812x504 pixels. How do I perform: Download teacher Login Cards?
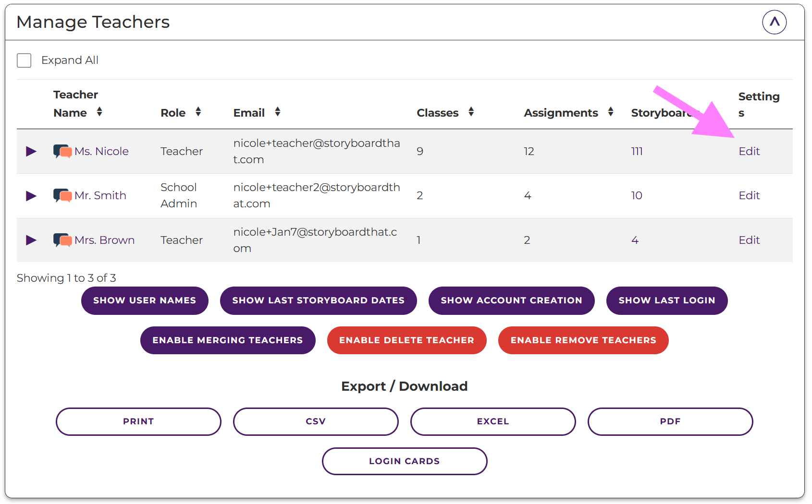404,461
